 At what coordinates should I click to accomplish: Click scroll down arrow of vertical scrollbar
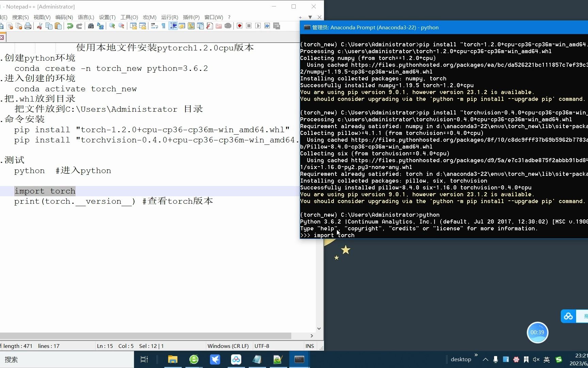(319, 329)
